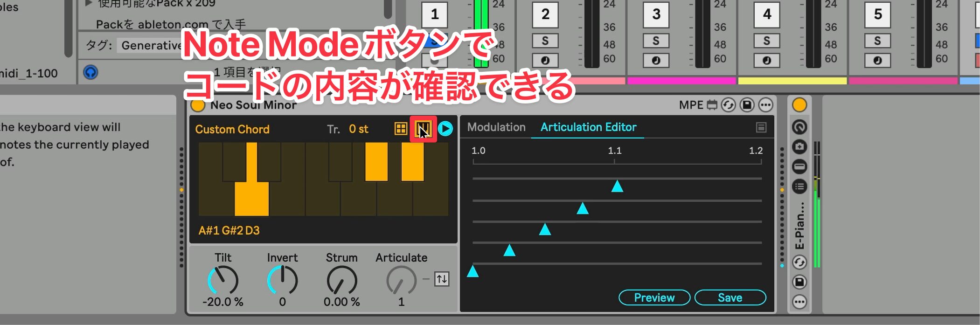
Task: Show the chain list on E-Piano rack
Action: point(799,187)
